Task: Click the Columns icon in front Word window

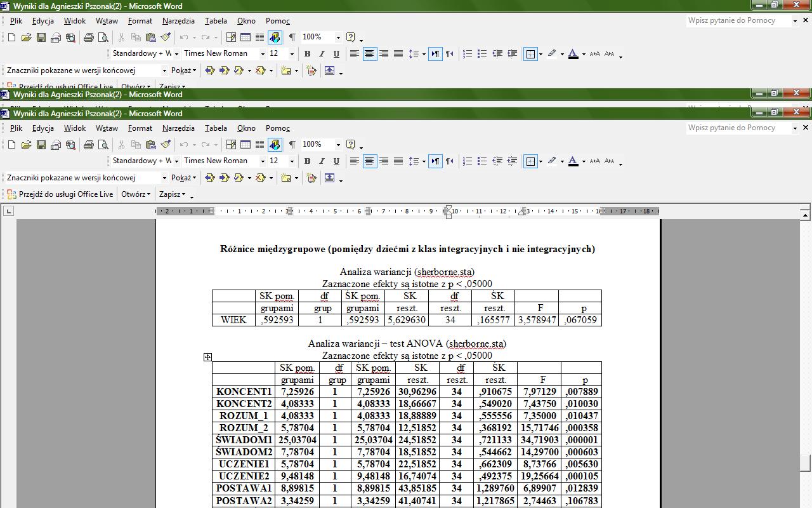Action: coord(260,145)
